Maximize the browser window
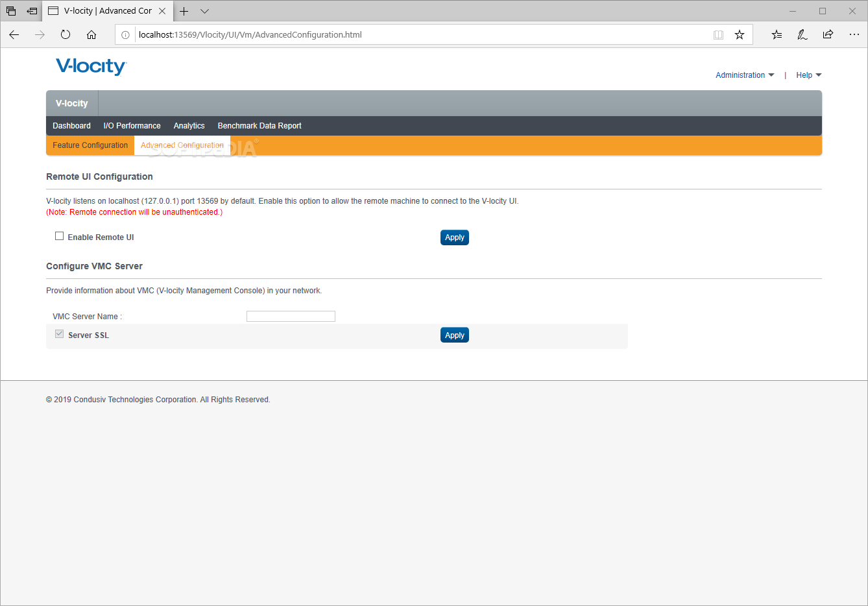868x606 pixels. tap(823, 11)
